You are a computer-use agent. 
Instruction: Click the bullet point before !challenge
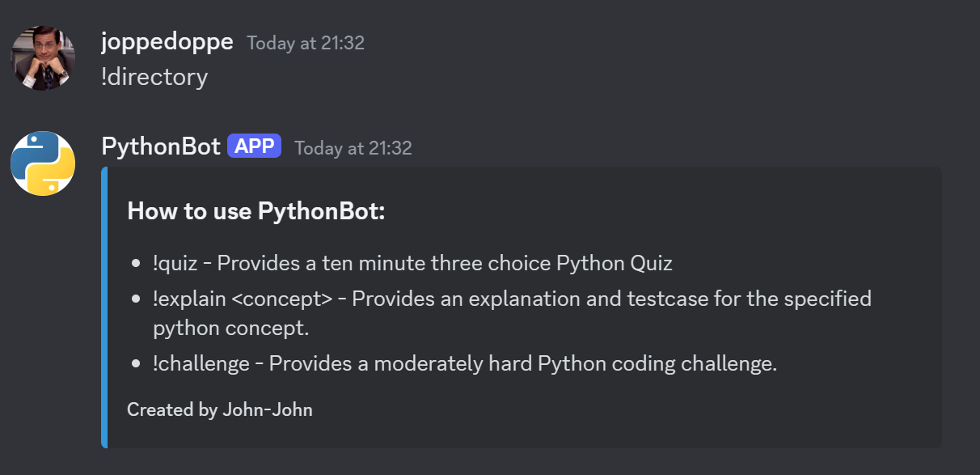pyautogui.click(x=137, y=364)
